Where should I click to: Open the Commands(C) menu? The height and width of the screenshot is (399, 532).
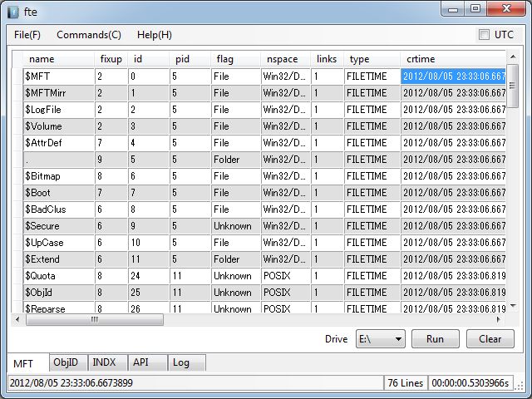pyautogui.click(x=89, y=35)
